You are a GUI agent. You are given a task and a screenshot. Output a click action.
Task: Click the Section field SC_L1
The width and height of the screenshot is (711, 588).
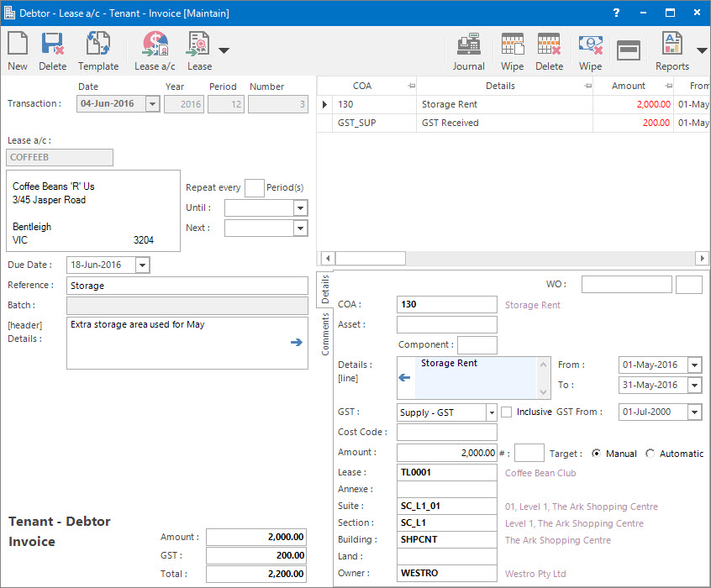tap(446, 522)
